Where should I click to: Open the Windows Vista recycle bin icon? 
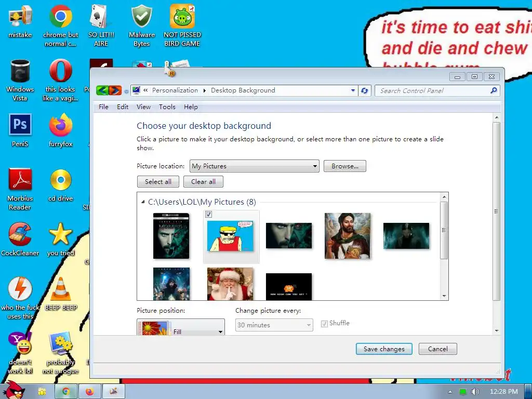20,80
